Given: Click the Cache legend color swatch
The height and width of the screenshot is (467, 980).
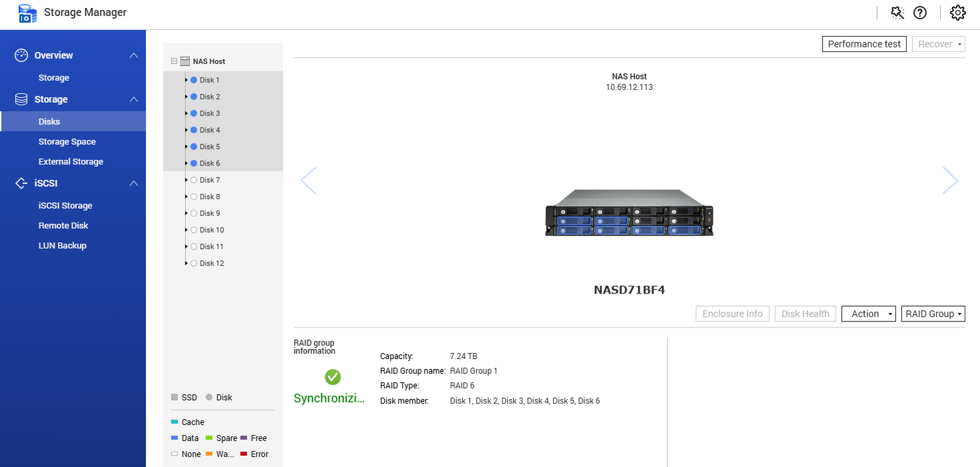Looking at the screenshot, I should [175, 422].
